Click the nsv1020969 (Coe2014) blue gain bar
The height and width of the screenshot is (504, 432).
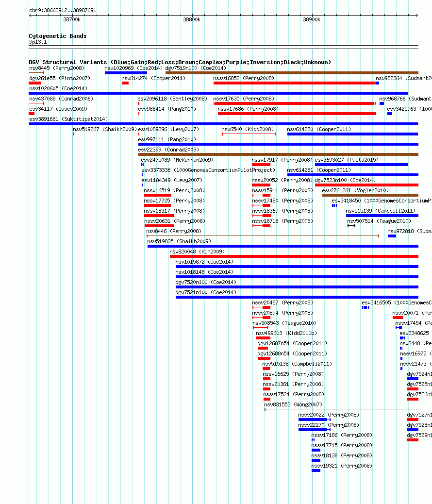(126, 73)
